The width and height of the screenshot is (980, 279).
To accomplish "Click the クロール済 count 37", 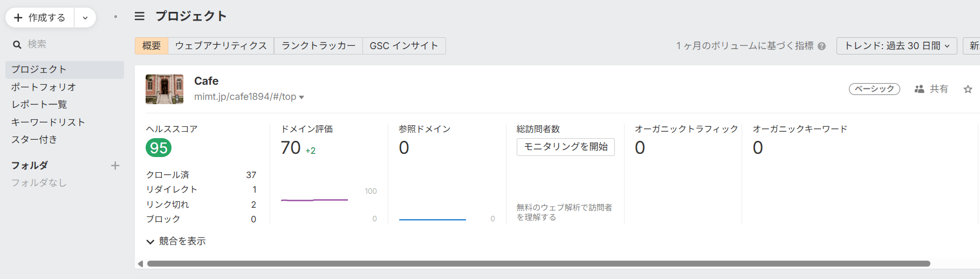I will 251,175.
